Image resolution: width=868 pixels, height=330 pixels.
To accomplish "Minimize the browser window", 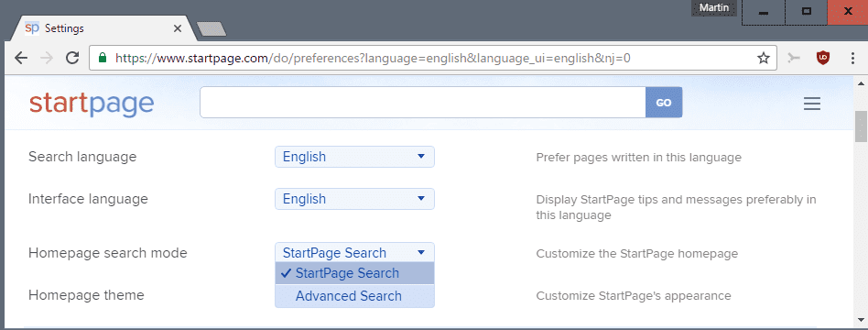I will 764,12.
